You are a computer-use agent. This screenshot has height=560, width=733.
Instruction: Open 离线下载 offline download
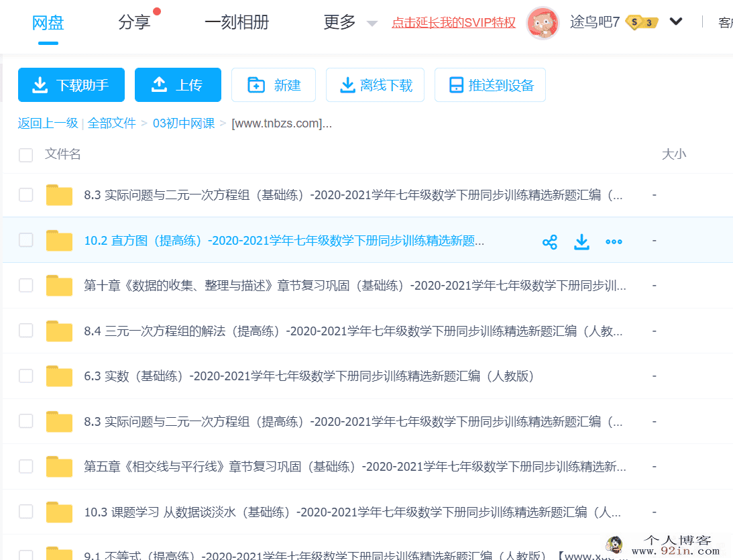tap(375, 85)
